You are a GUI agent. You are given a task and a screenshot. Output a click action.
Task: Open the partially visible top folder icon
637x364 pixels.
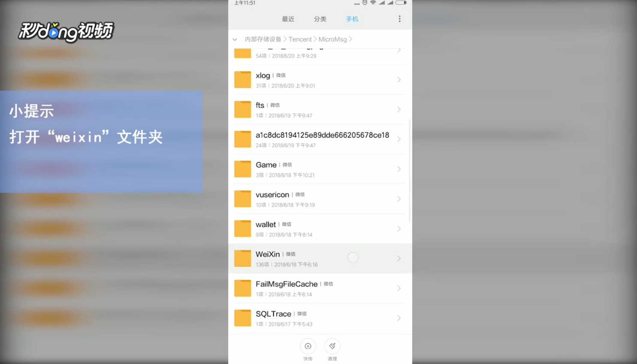tap(242, 53)
